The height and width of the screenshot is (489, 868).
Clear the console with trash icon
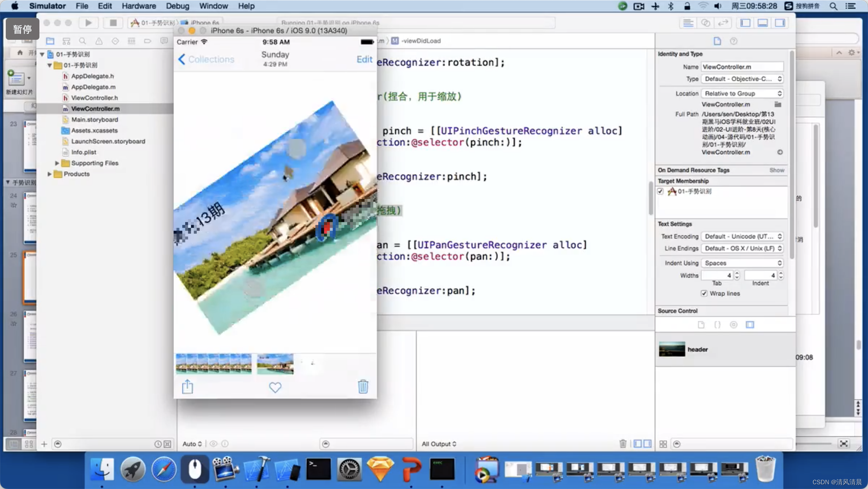click(623, 443)
